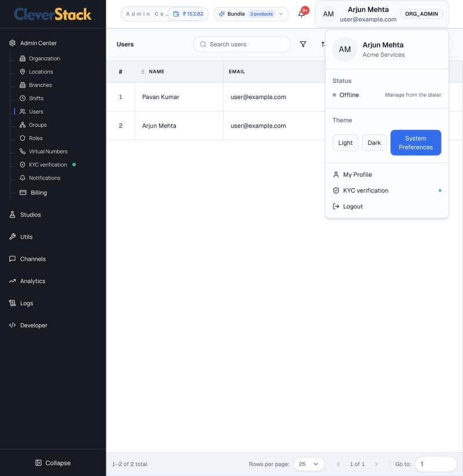The image size is (463, 476).
Task: Click the Search users input field
Action: 242,45
